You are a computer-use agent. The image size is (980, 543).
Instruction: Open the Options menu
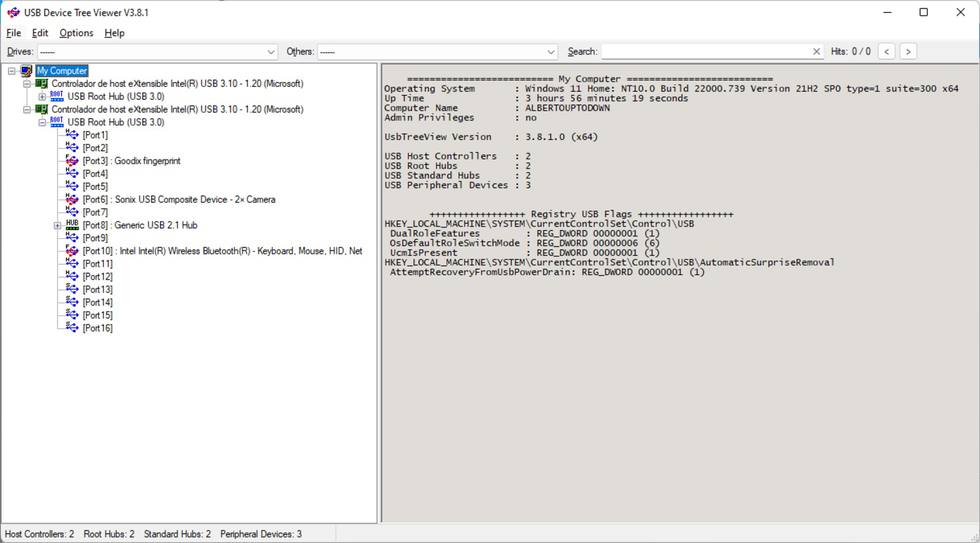point(76,33)
